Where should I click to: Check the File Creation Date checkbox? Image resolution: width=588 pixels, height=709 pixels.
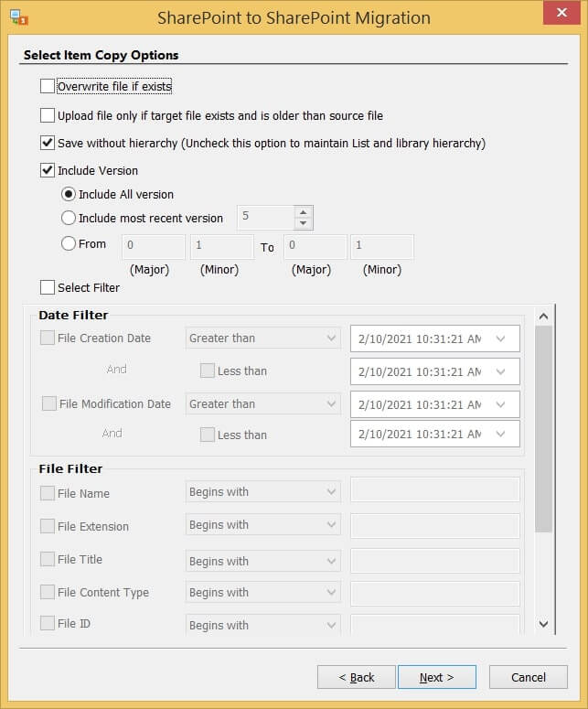[48, 338]
